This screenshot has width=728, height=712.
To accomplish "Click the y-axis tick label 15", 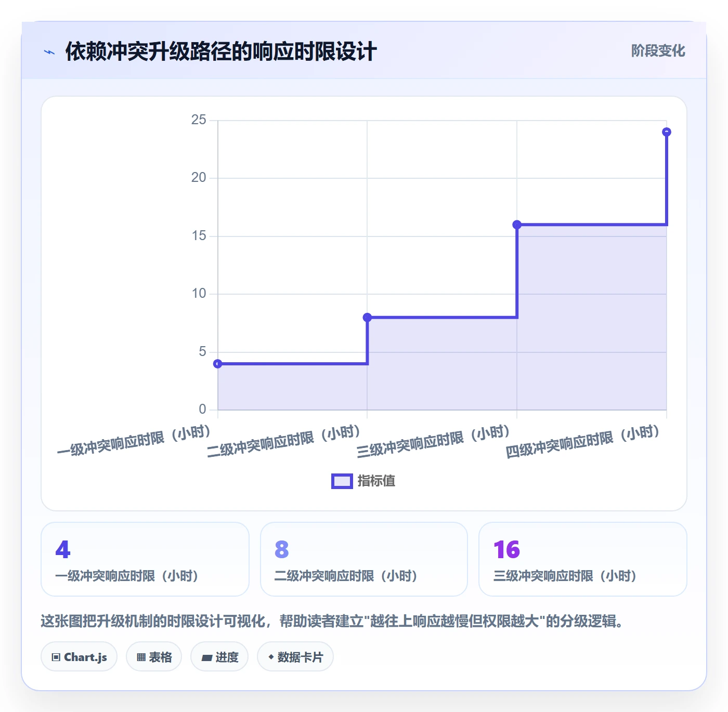I will [199, 236].
